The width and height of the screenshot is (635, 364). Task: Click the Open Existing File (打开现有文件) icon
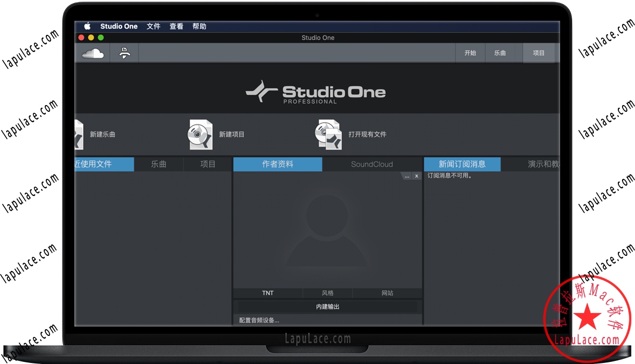[x=328, y=134]
